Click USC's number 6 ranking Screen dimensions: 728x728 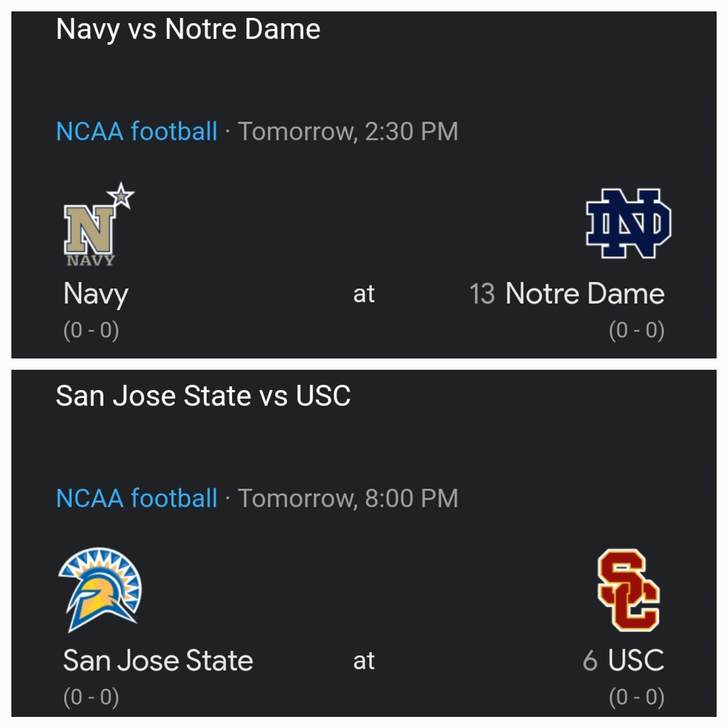click(590, 660)
